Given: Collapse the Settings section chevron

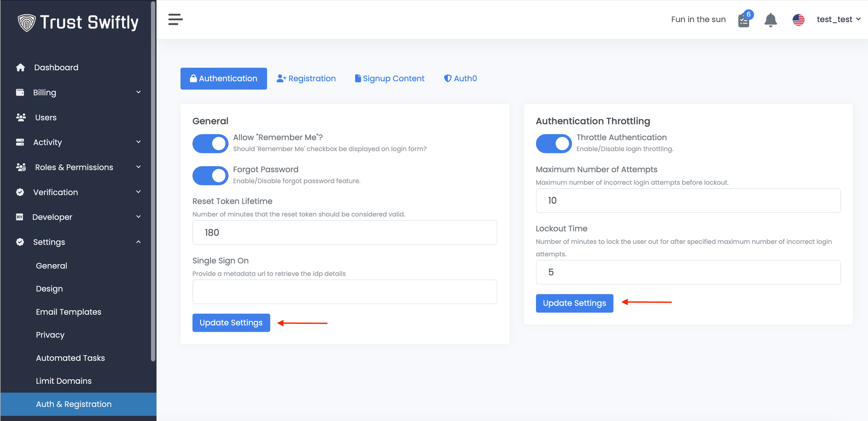Looking at the screenshot, I should point(138,242).
